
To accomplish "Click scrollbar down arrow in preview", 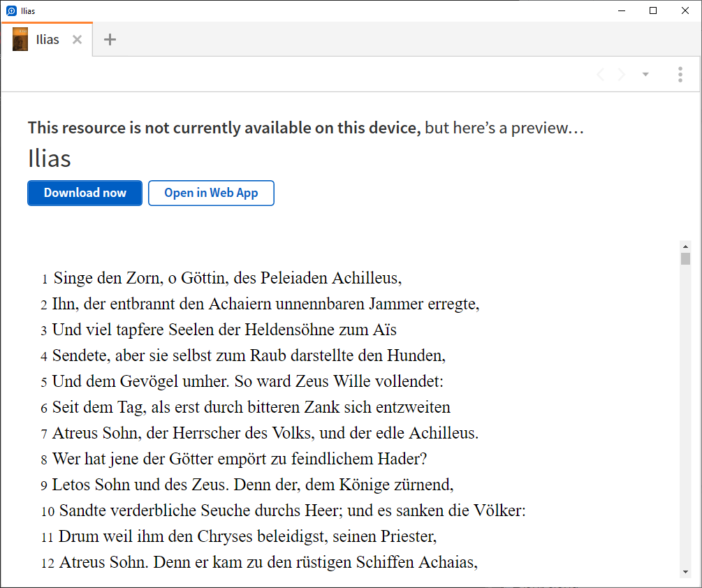I will [685, 571].
